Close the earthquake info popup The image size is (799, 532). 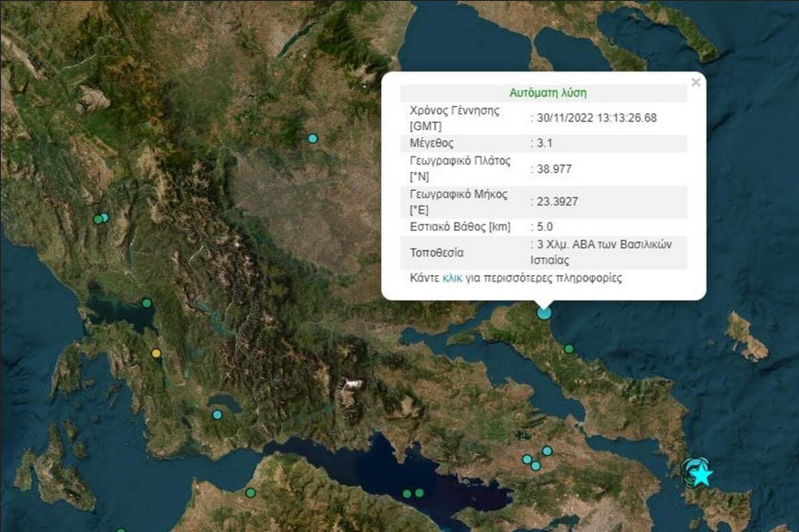695,82
